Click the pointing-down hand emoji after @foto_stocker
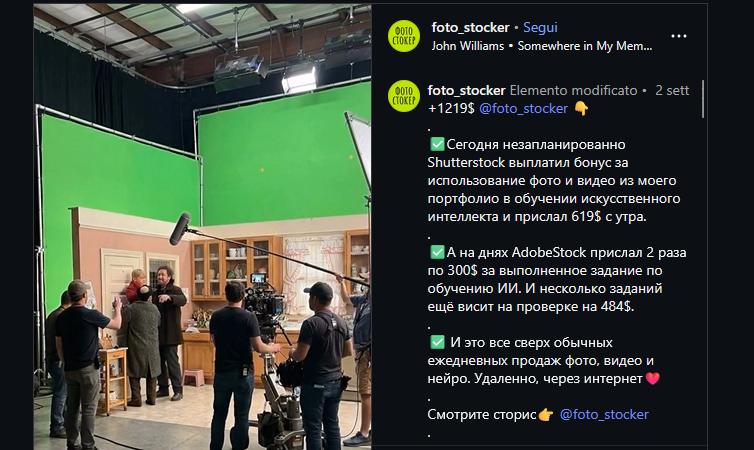Viewport: 754px width, 450px height. coord(581,109)
